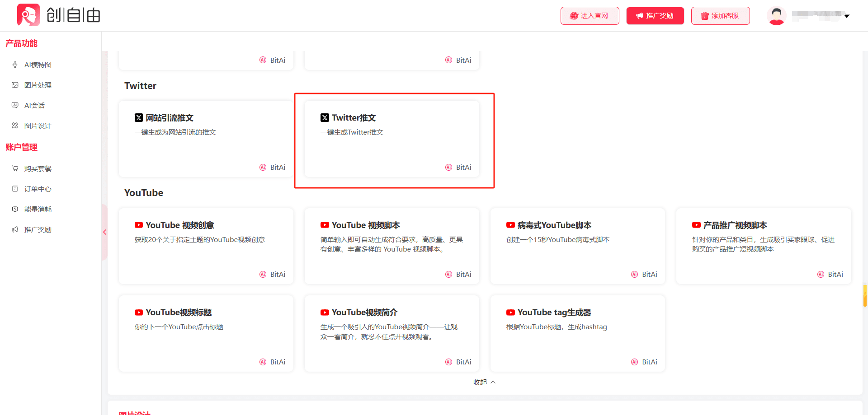Open YouTube 视频创意 card
Viewport: 868px width, 415px height.
point(206,246)
